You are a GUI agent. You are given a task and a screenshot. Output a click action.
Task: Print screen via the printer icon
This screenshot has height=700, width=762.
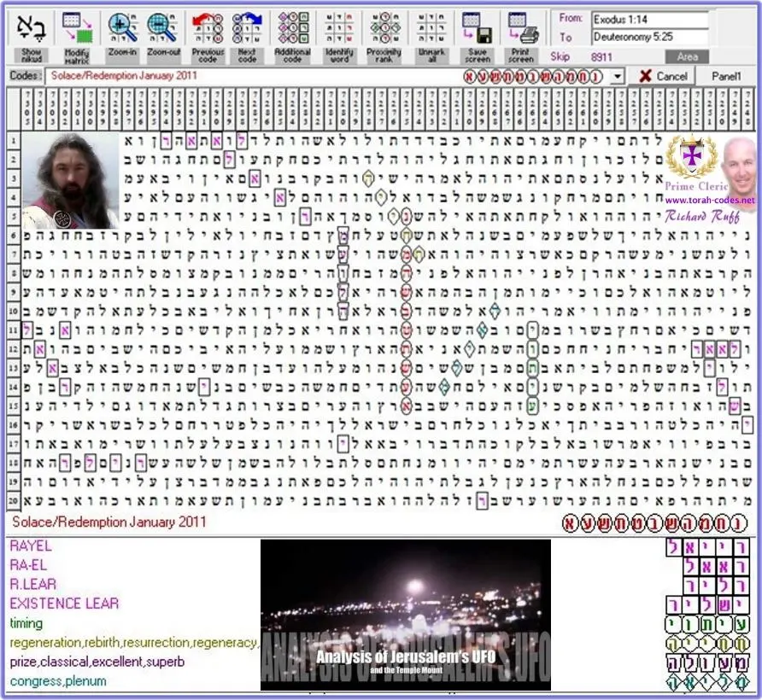pyautogui.click(x=523, y=27)
